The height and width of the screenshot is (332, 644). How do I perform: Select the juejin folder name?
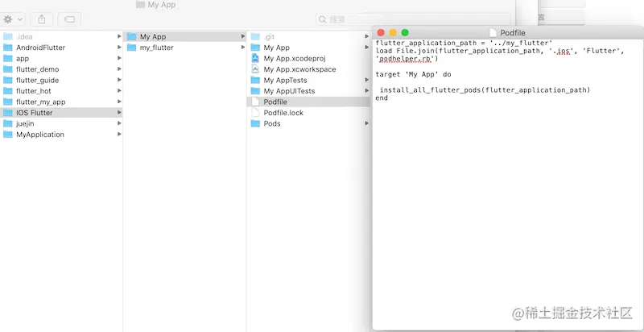click(25, 123)
